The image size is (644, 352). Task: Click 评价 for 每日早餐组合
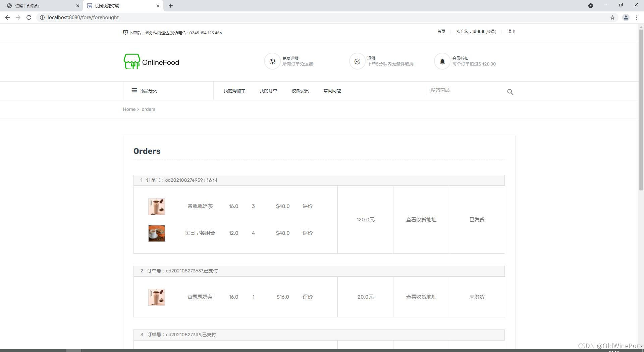coord(308,233)
